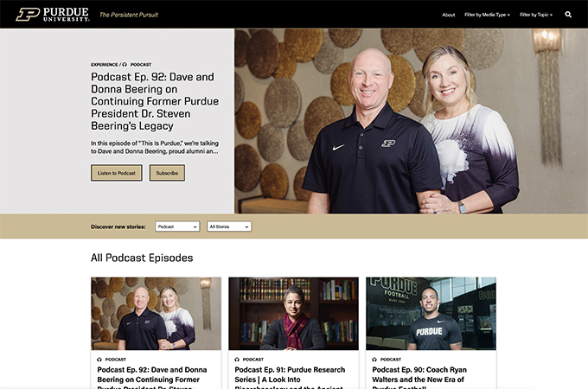
Task: Open the Podcast media dropdown
Action: tap(177, 226)
